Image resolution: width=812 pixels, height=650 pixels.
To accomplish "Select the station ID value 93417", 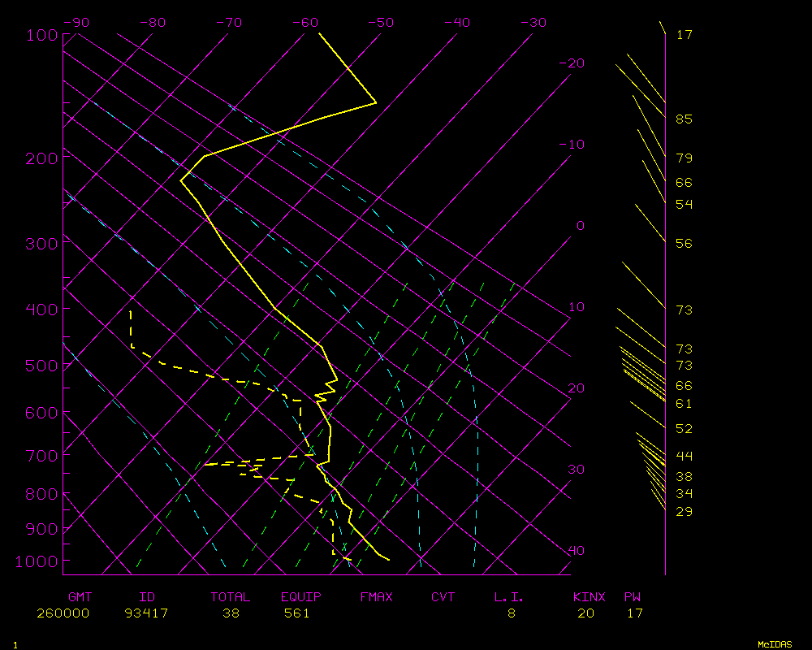I will point(147,613).
